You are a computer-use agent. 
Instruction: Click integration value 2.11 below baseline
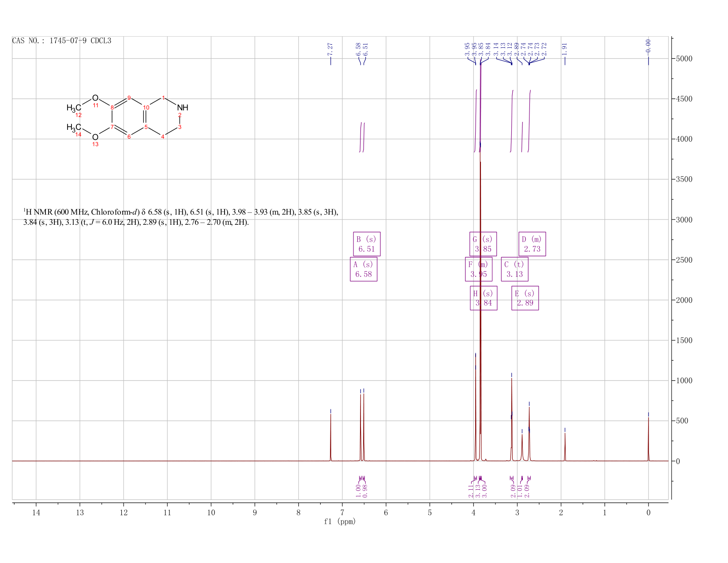pyautogui.click(x=471, y=491)
